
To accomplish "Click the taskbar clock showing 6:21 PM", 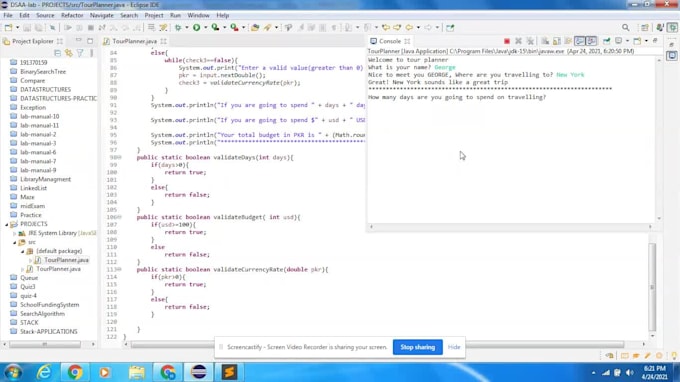I will (655, 373).
